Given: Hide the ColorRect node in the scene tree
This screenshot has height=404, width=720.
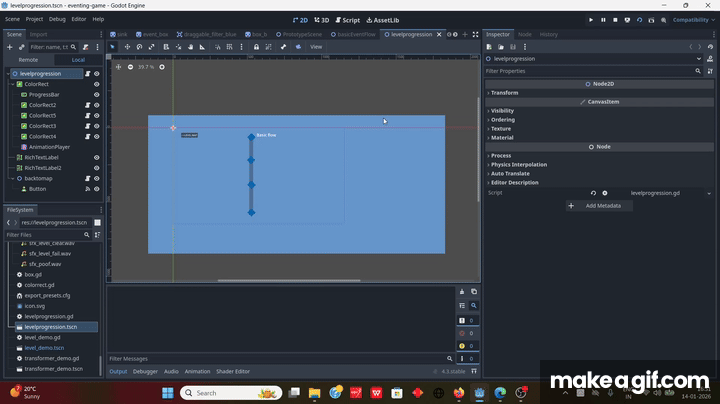Looking at the screenshot, I should tap(96, 84).
